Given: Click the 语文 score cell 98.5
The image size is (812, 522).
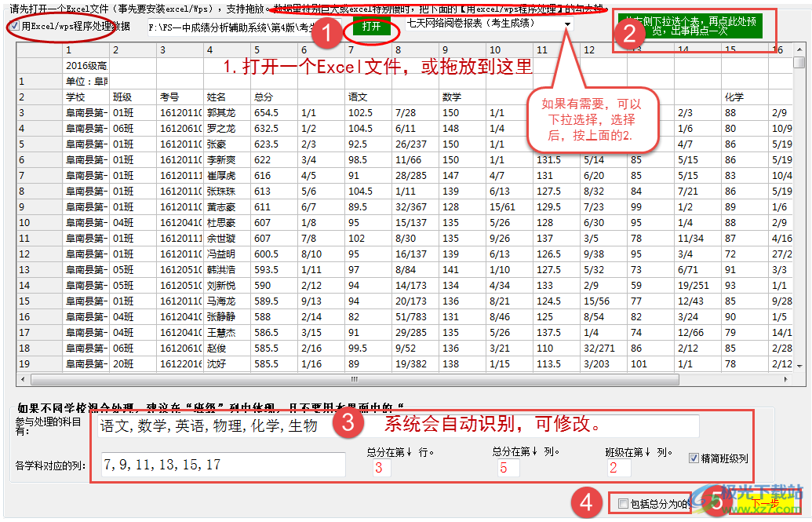Looking at the screenshot, I should 369,159.
